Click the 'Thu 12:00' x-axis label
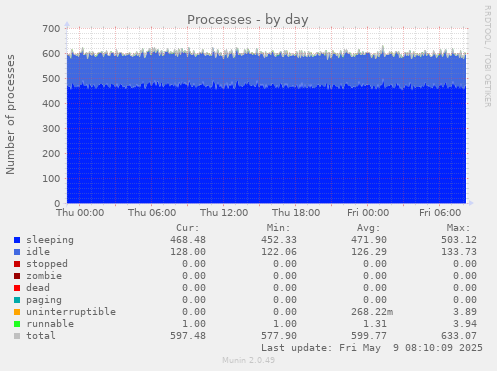This screenshot has width=497, height=371. coord(224,213)
